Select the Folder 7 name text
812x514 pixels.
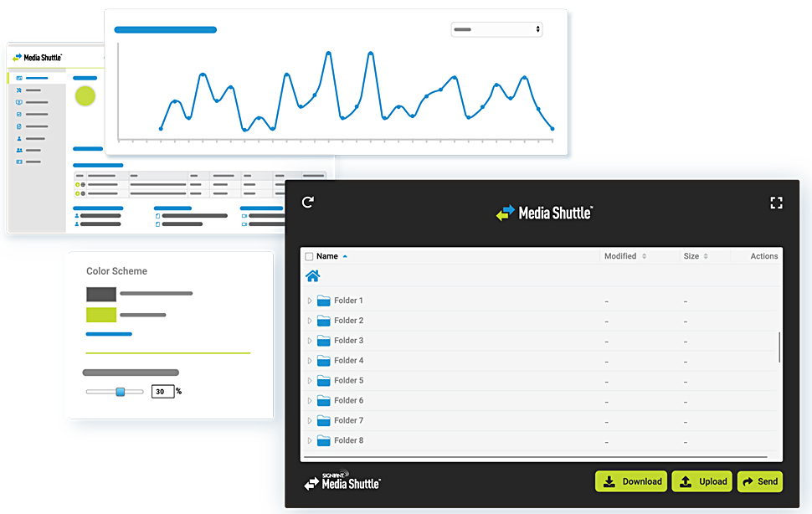coord(348,420)
